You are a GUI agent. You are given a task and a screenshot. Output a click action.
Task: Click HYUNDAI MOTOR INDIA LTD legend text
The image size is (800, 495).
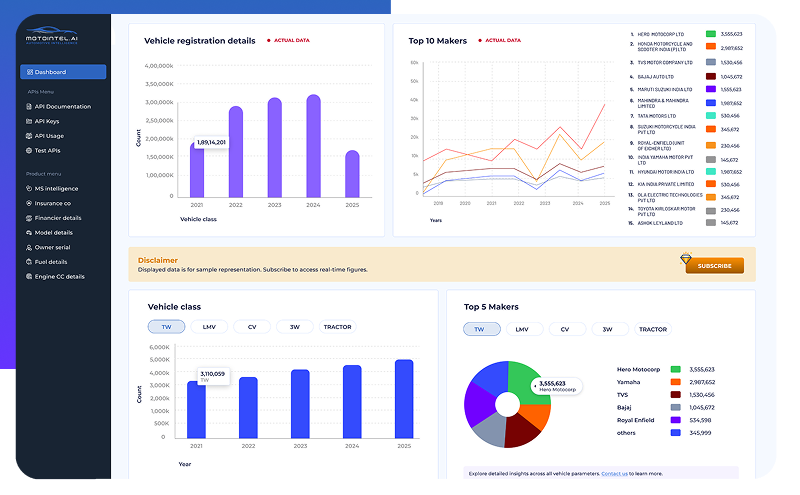[666, 172]
